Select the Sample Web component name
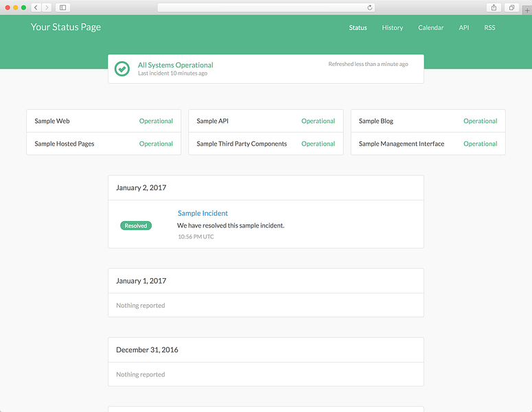The image size is (532, 412). (52, 121)
